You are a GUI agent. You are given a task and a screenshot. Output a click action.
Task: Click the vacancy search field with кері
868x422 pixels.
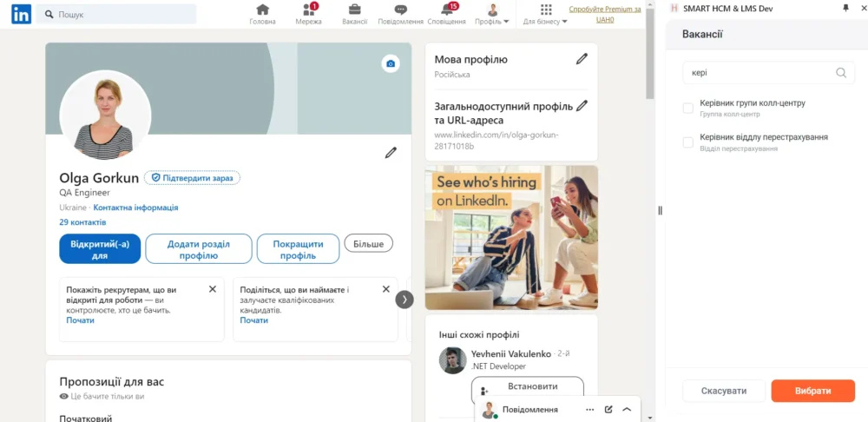(x=759, y=73)
